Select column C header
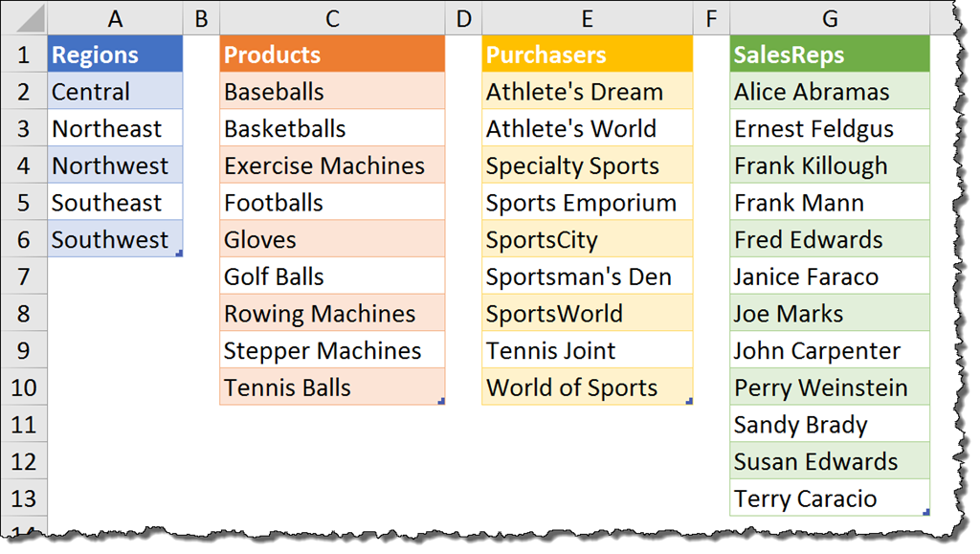 [332, 18]
